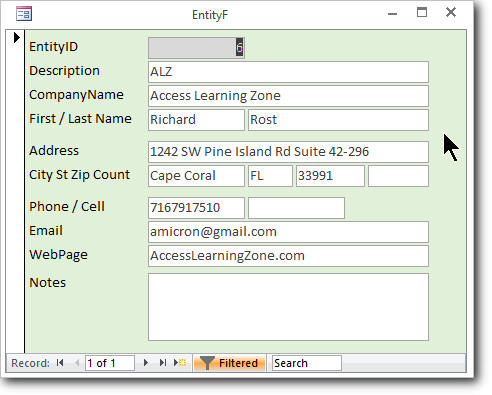Click the Description label
492x395 pixels.
(64, 71)
